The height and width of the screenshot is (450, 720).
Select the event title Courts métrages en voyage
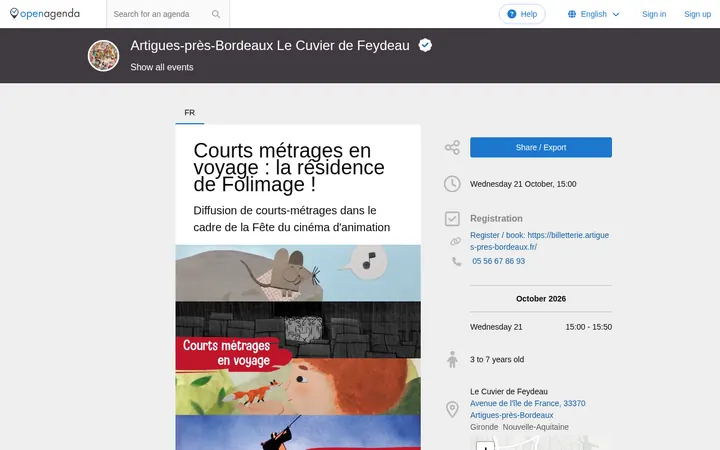point(289,168)
